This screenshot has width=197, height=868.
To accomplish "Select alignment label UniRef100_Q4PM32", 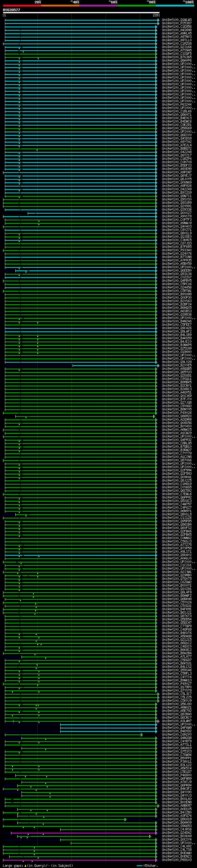I will 176,440.
